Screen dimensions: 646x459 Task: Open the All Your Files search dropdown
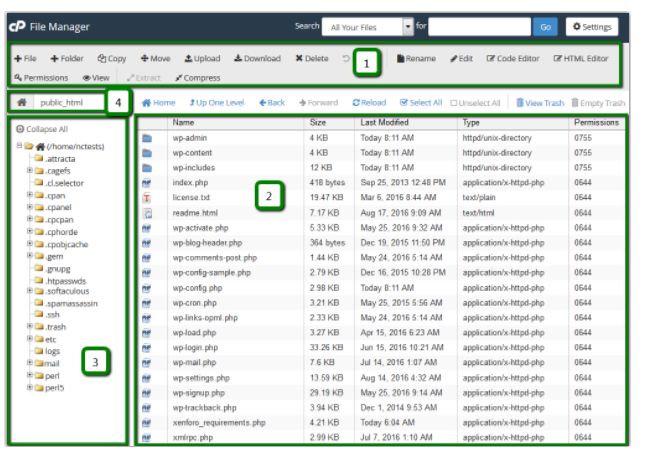(367, 27)
